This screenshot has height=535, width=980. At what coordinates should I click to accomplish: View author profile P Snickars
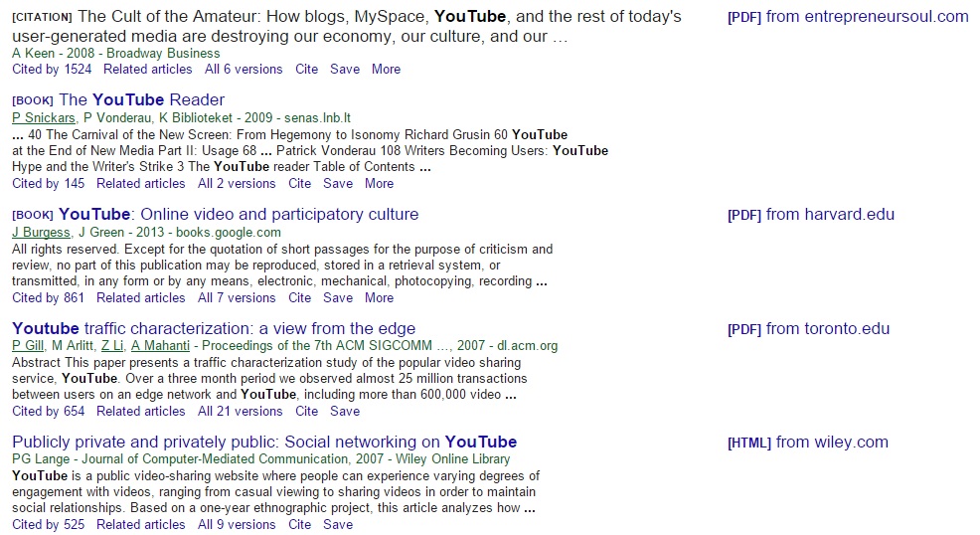43,118
